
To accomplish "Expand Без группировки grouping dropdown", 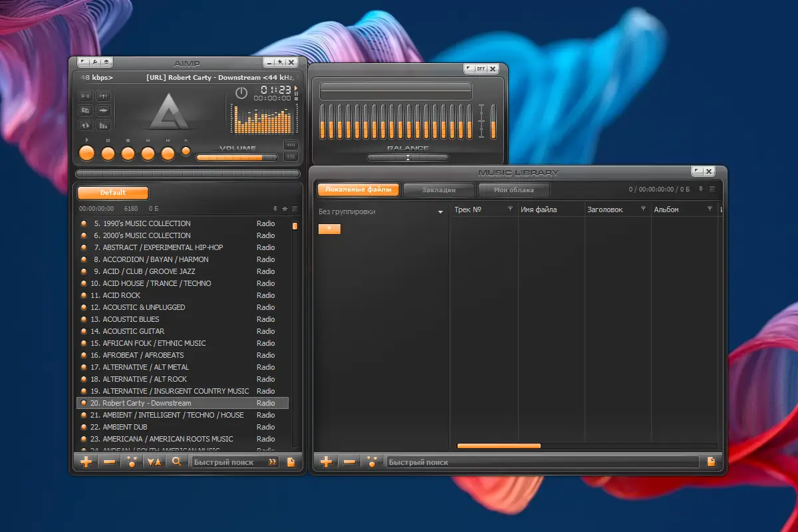I will (440, 212).
